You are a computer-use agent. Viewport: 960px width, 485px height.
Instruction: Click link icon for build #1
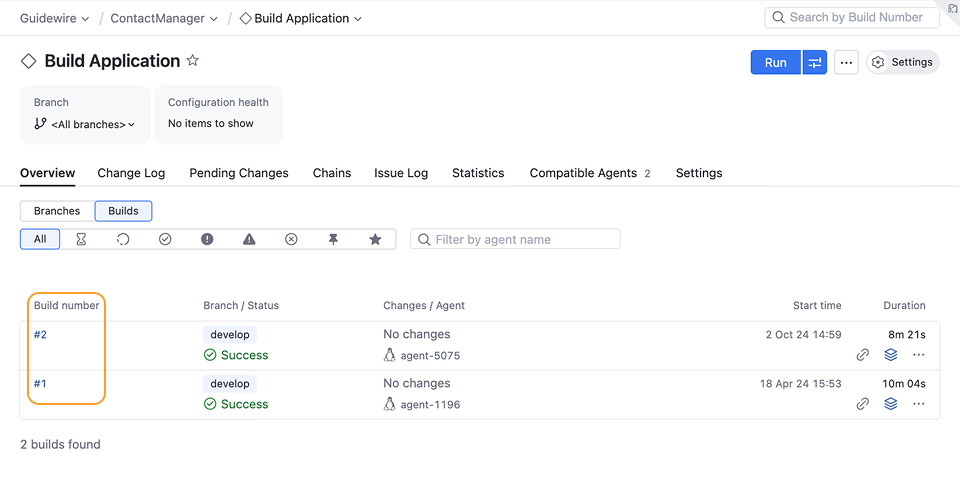[863, 404]
